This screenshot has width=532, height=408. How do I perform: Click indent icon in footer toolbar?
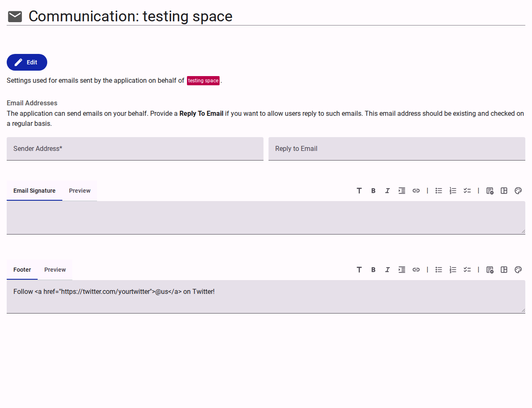402,270
